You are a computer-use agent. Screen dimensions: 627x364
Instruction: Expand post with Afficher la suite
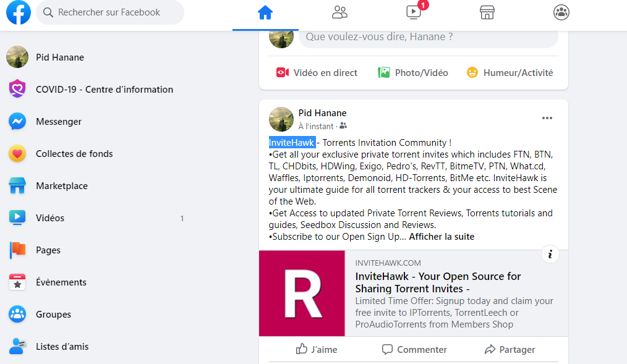pos(441,237)
